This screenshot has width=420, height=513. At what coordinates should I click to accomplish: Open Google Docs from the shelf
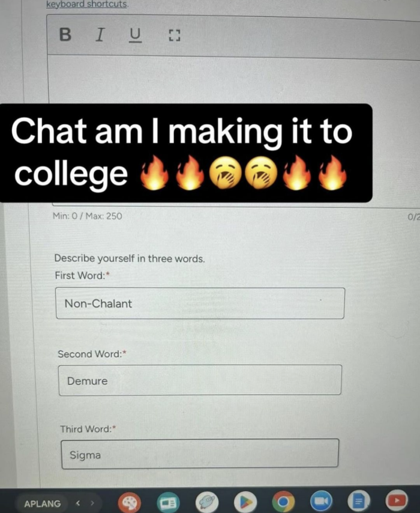[359, 500]
